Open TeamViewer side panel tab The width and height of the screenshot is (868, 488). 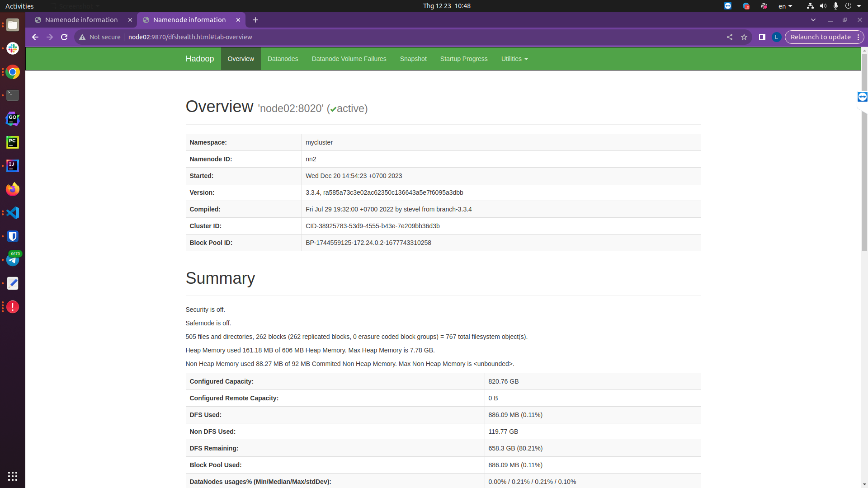[x=862, y=97]
